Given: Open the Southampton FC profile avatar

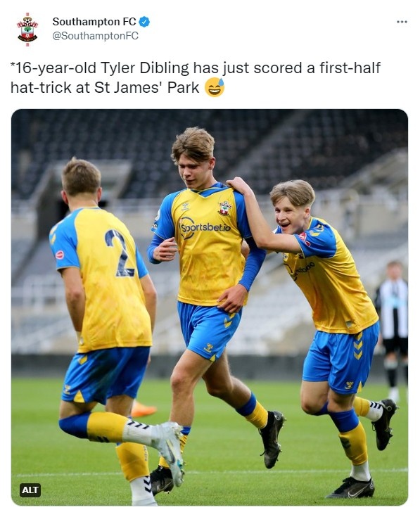Looking at the screenshot, I should [27, 30].
